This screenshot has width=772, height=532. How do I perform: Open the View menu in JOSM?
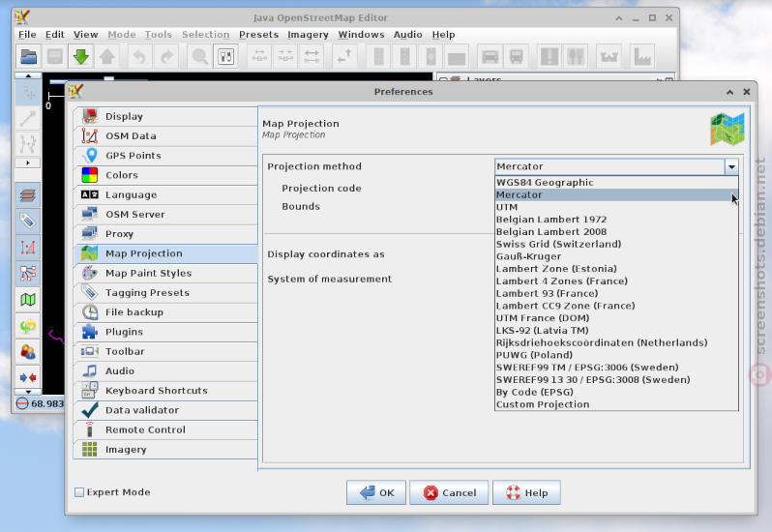[x=86, y=35]
